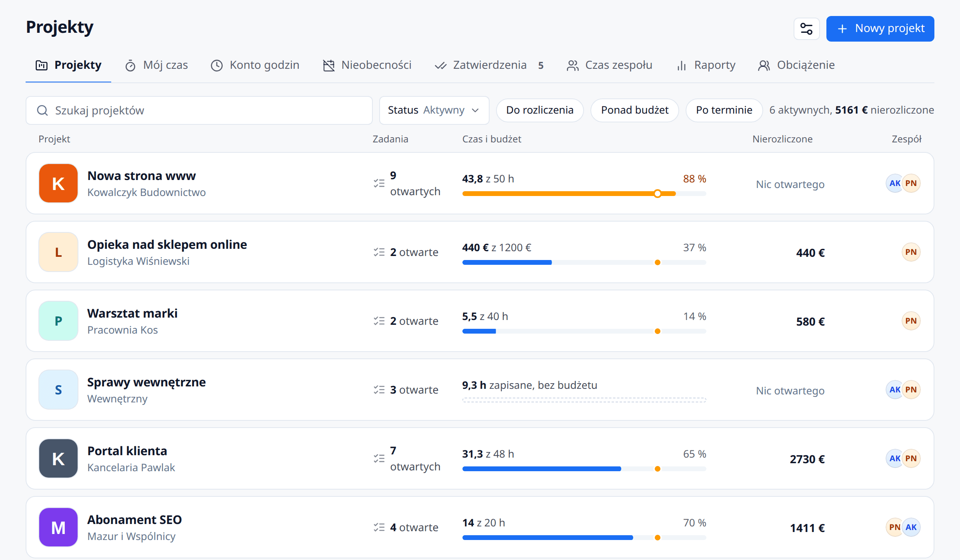Click the 65 % budget bar of Portal klienta
Image resolution: width=960 pixels, height=560 pixels.
point(584,469)
